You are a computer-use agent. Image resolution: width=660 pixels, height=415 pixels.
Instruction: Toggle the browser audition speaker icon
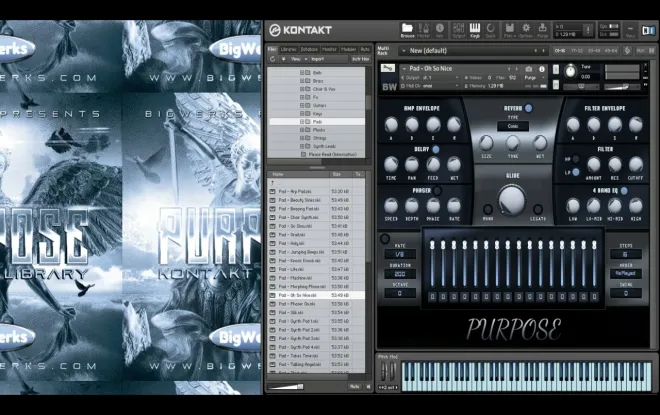(x=368, y=386)
